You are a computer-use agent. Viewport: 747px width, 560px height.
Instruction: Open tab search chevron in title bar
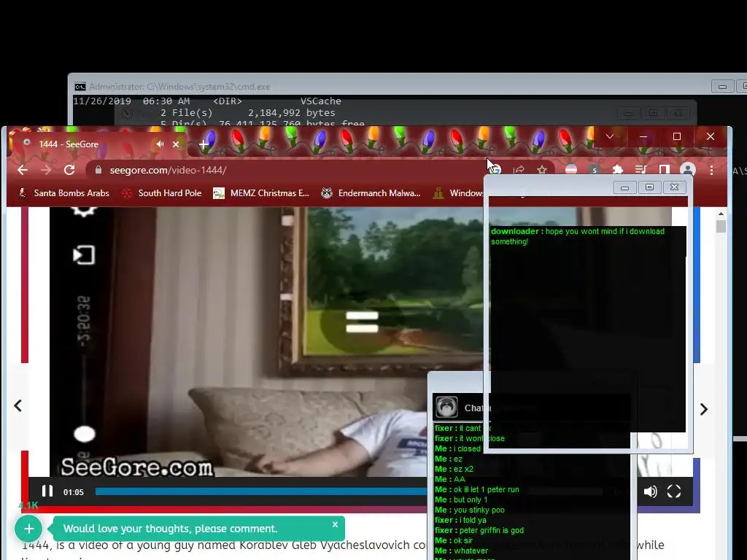tap(609, 136)
